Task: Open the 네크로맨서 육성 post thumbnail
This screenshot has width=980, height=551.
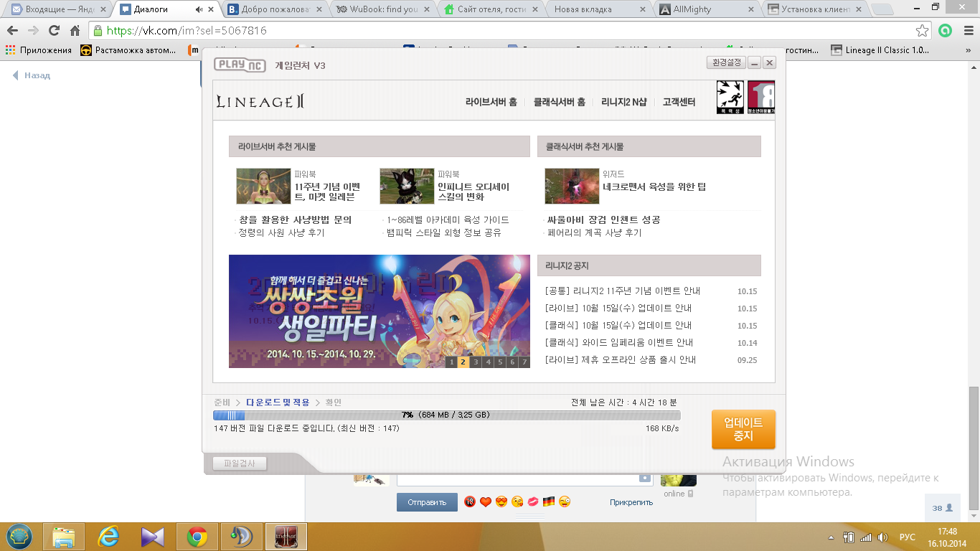Action: (572, 187)
